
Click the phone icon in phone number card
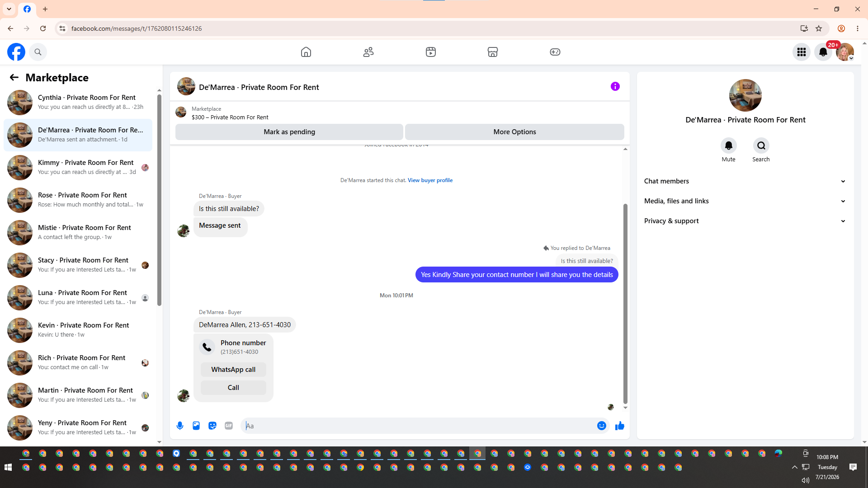tap(207, 347)
